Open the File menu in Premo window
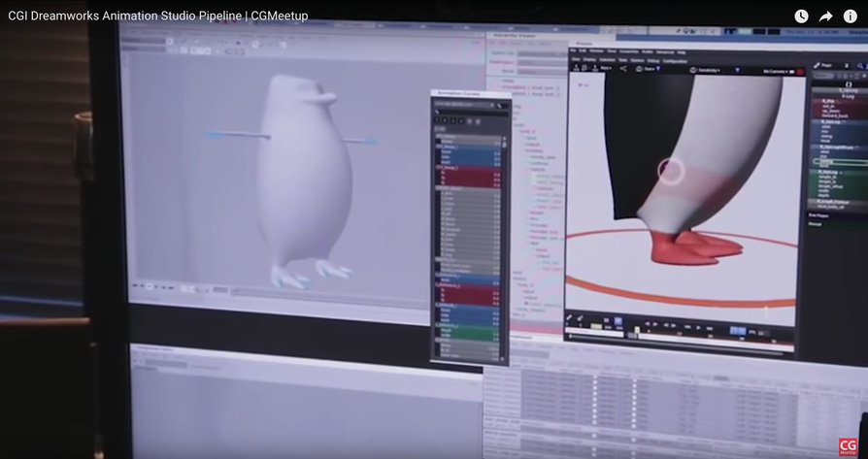 pyautogui.click(x=573, y=50)
